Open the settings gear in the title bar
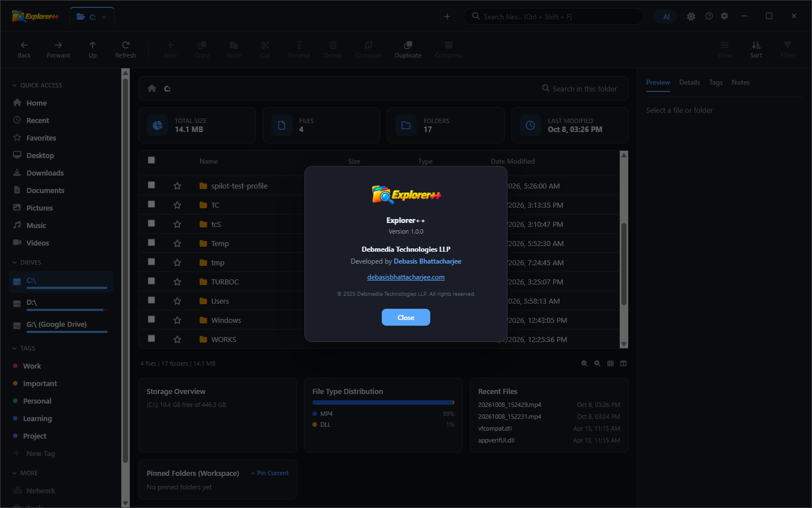The height and width of the screenshot is (508, 812). click(725, 16)
